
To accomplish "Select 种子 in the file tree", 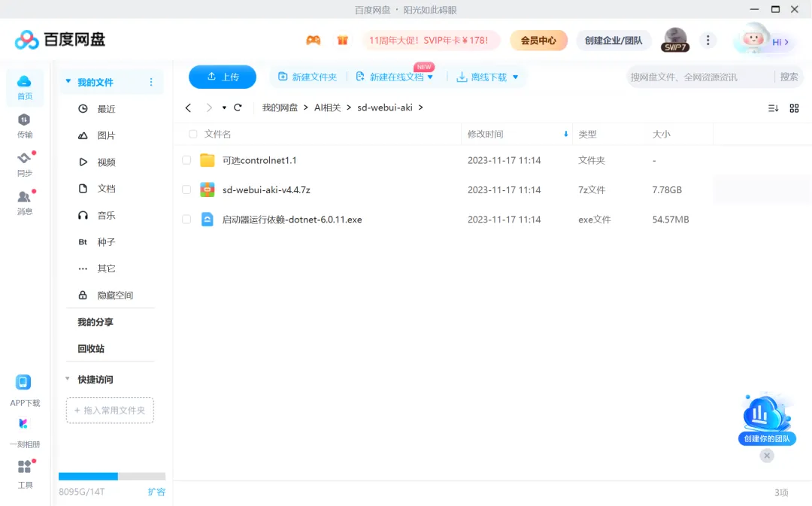I will coord(106,242).
